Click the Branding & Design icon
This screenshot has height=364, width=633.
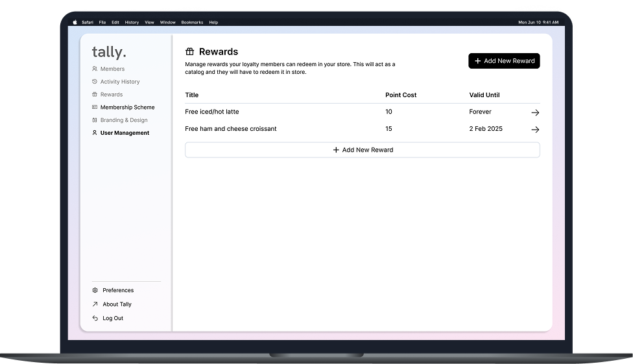pos(95,120)
